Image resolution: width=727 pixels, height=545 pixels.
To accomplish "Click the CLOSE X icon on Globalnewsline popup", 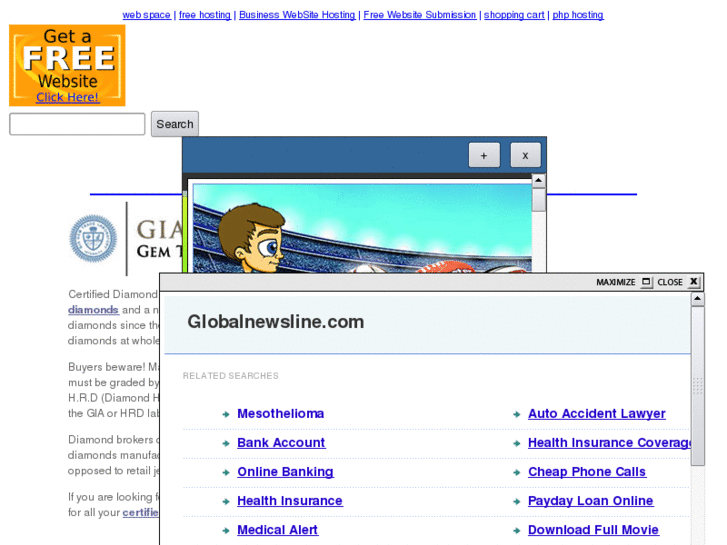I will point(694,282).
